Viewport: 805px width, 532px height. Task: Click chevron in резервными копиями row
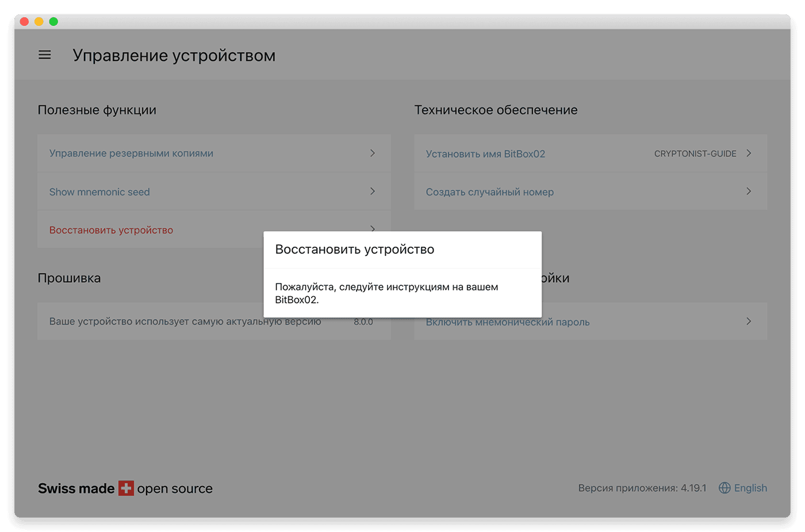(x=373, y=153)
